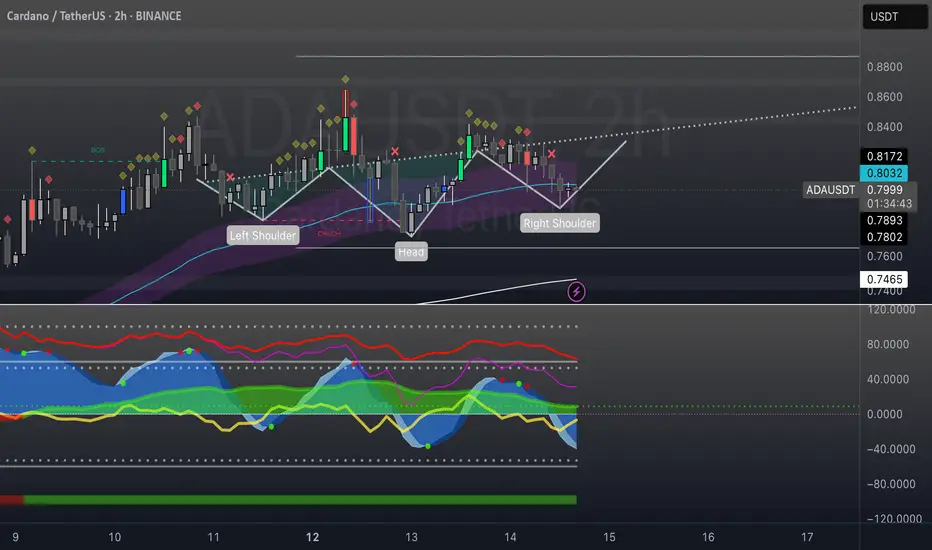This screenshot has width=932, height=550.
Task: Click the 0.7893 price tag
Action: (x=884, y=221)
